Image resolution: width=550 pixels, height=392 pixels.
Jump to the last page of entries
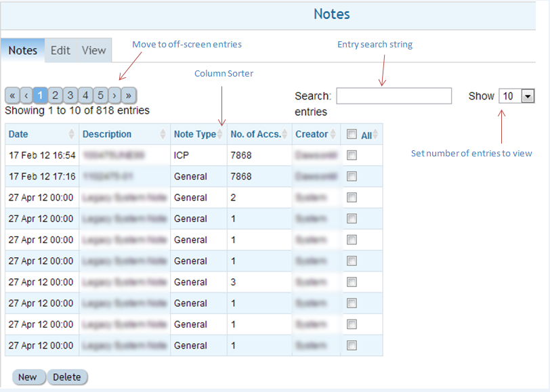[x=129, y=95]
